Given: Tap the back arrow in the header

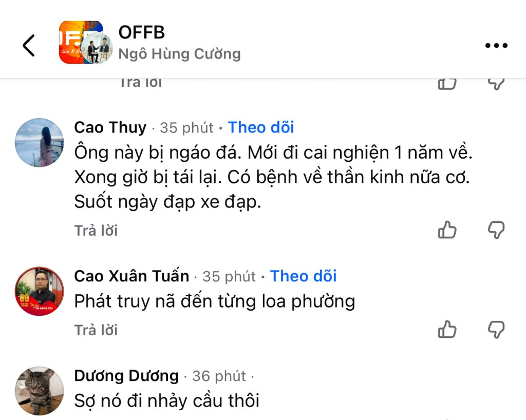Looking at the screenshot, I should click(x=29, y=46).
